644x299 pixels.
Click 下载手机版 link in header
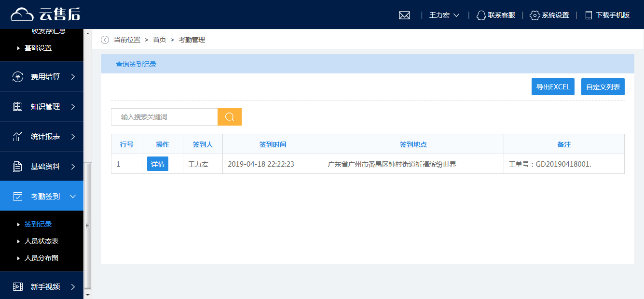pos(613,15)
